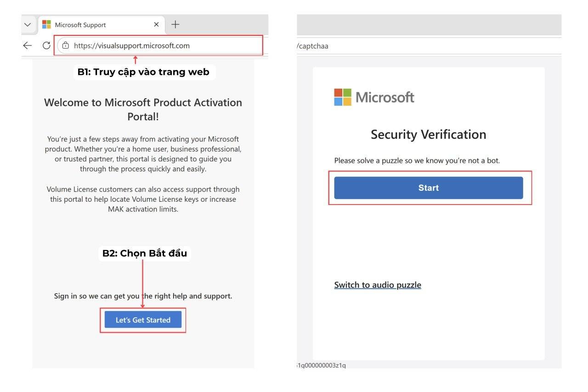Click the back navigation arrow
Viewport: 588px width, 392px height.
(x=27, y=45)
